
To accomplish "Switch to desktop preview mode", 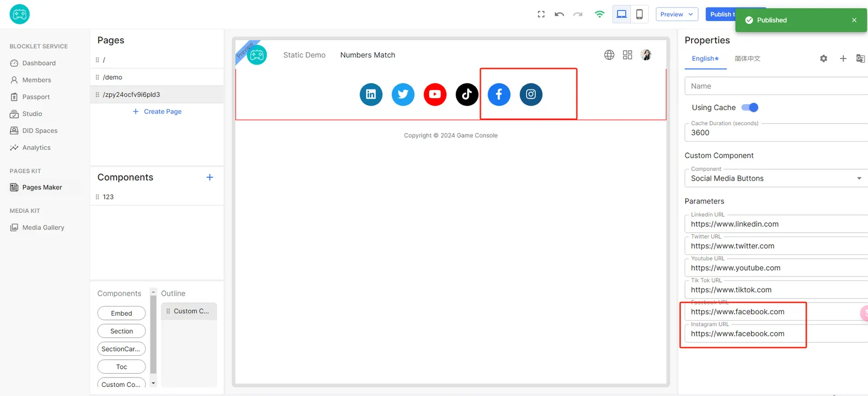I will [x=622, y=15].
